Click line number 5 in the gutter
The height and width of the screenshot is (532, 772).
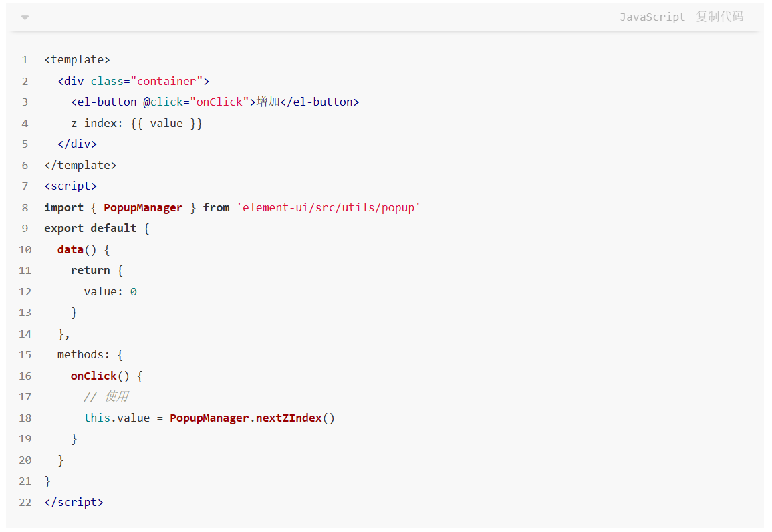click(x=25, y=144)
